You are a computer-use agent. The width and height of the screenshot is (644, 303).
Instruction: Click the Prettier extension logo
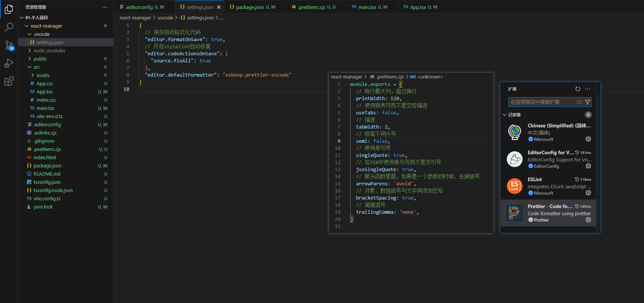pyautogui.click(x=515, y=213)
